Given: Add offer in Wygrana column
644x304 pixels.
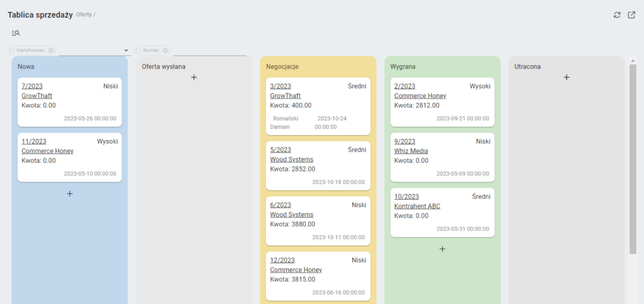Looking at the screenshot, I should pyautogui.click(x=442, y=249).
